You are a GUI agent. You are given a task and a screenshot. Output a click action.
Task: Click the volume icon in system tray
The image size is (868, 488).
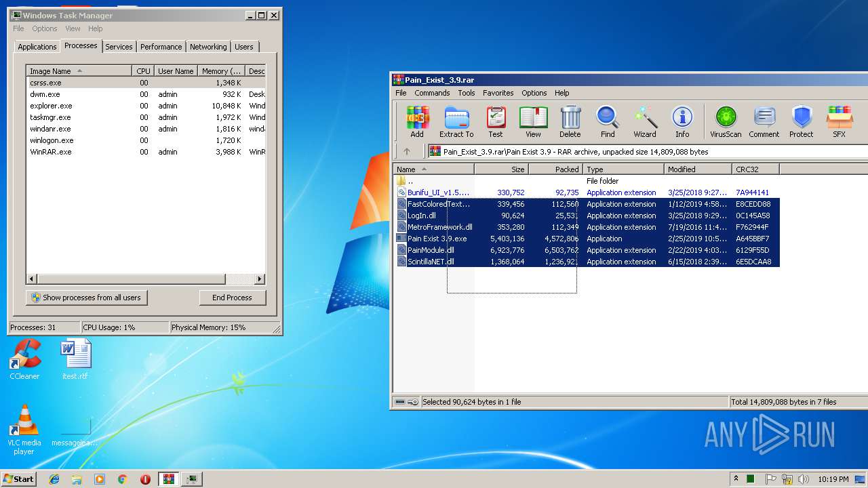click(803, 479)
